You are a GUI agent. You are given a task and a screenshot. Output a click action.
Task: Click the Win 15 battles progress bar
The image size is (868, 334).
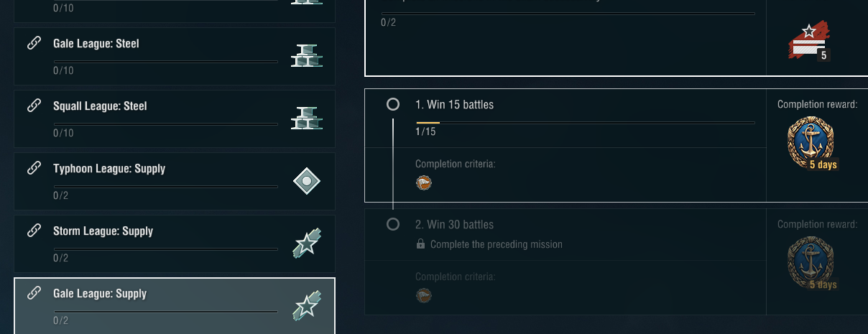point(586,123)
